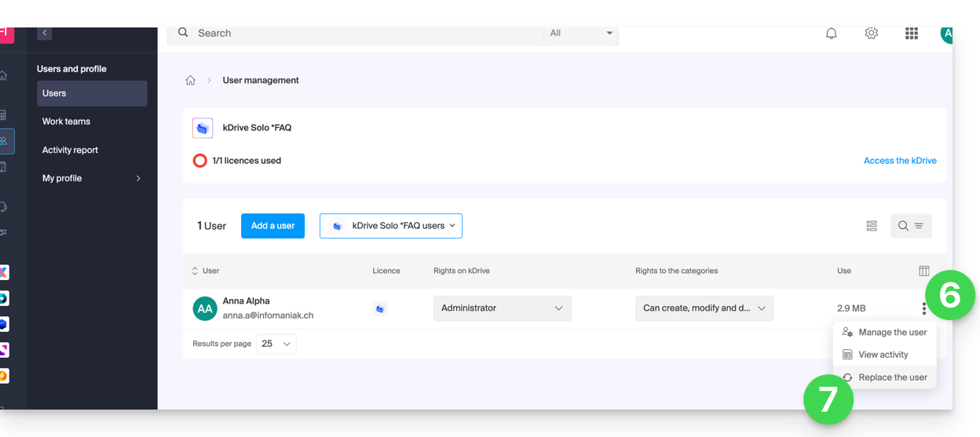Viewport: 980px width, 437px height.
Task: Choose Manage the user from the menu
Action: coord(892,333)
